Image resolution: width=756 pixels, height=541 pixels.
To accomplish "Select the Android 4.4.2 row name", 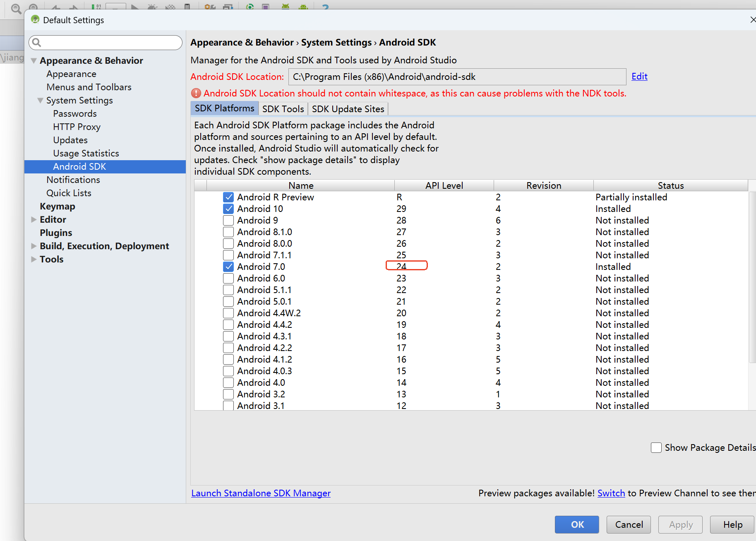I will (264, 325).
